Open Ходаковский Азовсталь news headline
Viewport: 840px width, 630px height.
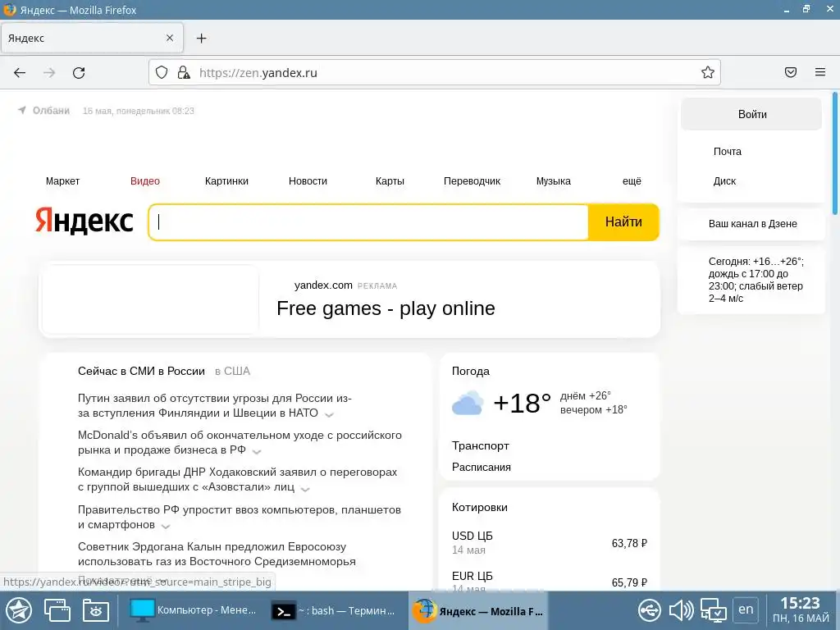(x=237, y=479)
